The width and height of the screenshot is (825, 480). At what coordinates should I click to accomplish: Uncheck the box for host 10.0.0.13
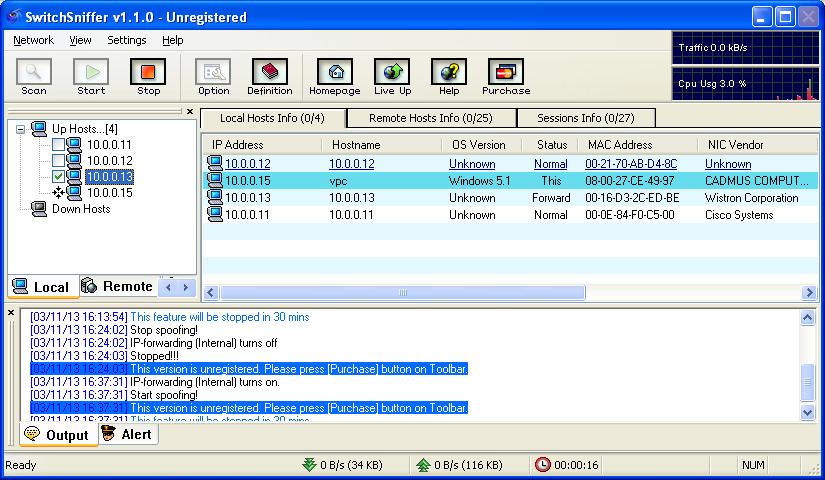[x=58, y=176]
